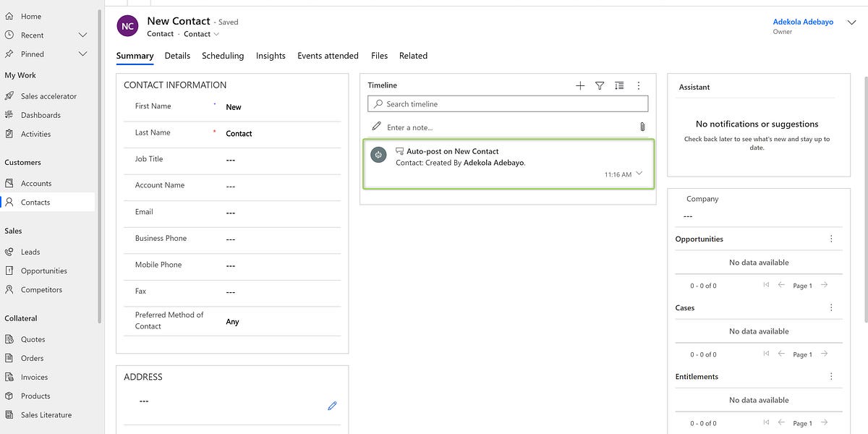Viewport: 868px width, 434px height.
Task: Create a new timeline record
Action: pyautogui.click(x=580, y=85)
